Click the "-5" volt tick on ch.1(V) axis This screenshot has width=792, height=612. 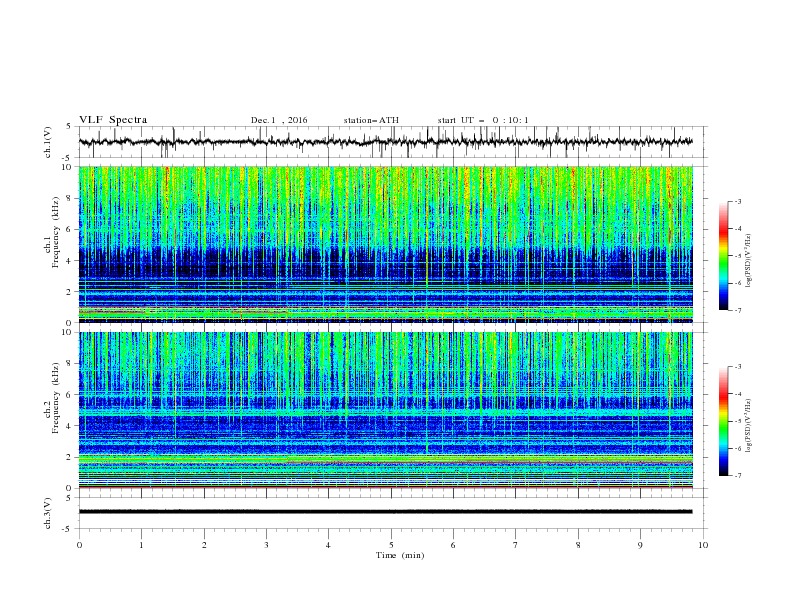tap(67, 158)
